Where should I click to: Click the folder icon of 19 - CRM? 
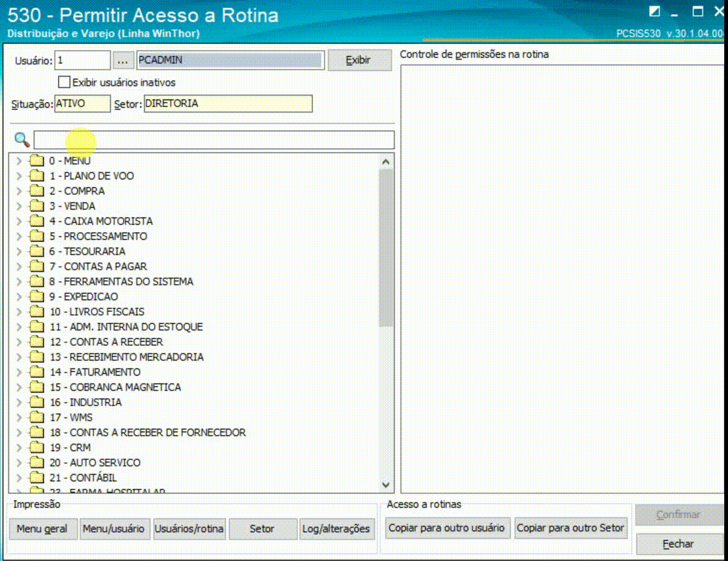(36, 447)
